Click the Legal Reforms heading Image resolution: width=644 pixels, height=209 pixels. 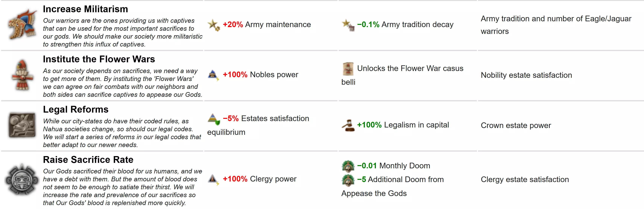pos(76,110)
